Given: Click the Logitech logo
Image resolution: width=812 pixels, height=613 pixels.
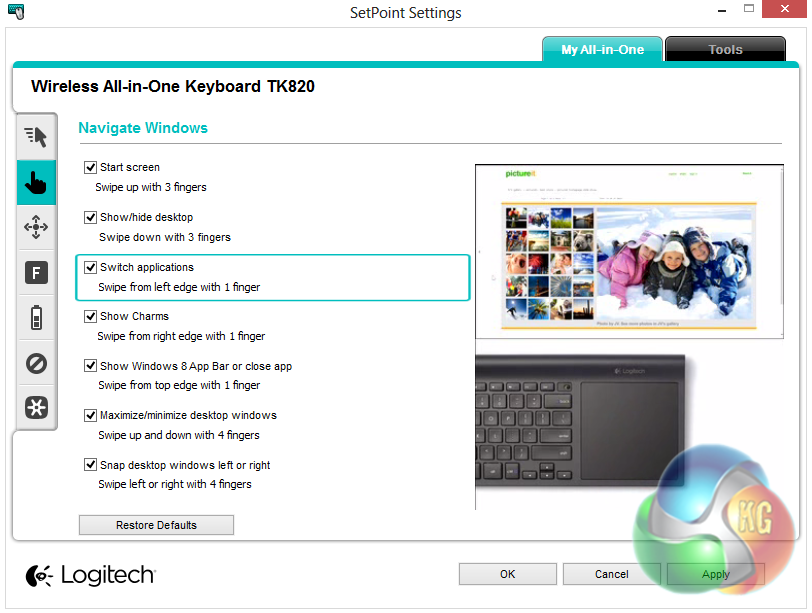Looking at the screenshot, I should point(91,575).
